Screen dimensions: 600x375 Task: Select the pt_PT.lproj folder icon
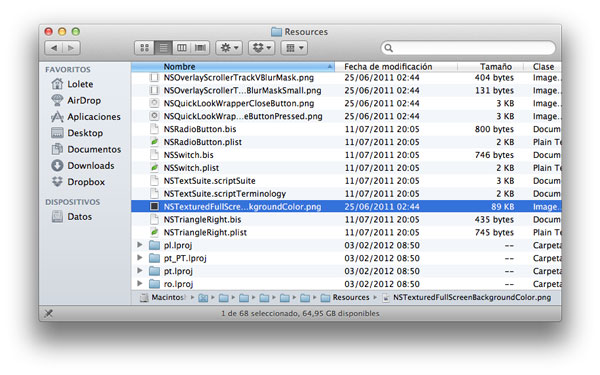click(154, 258)
